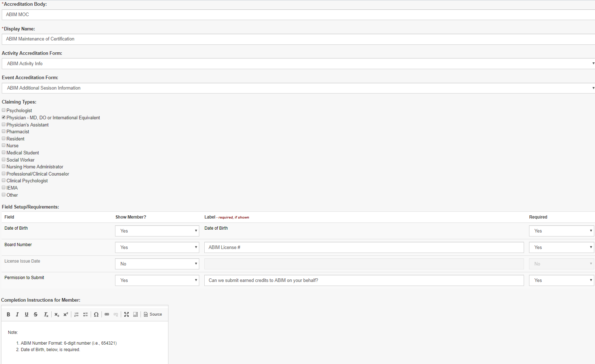
Task: Open the Permission to Submit Required dropdown
Action: 561,281
